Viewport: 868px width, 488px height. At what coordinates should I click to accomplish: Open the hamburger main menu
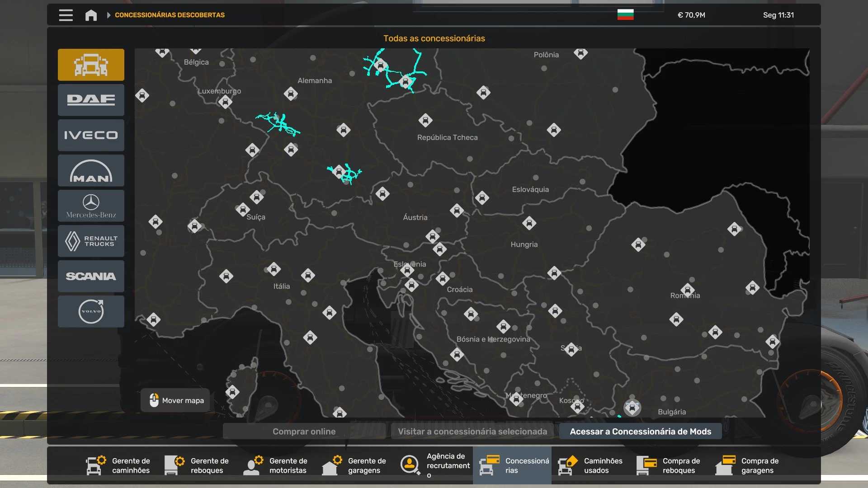66,15
